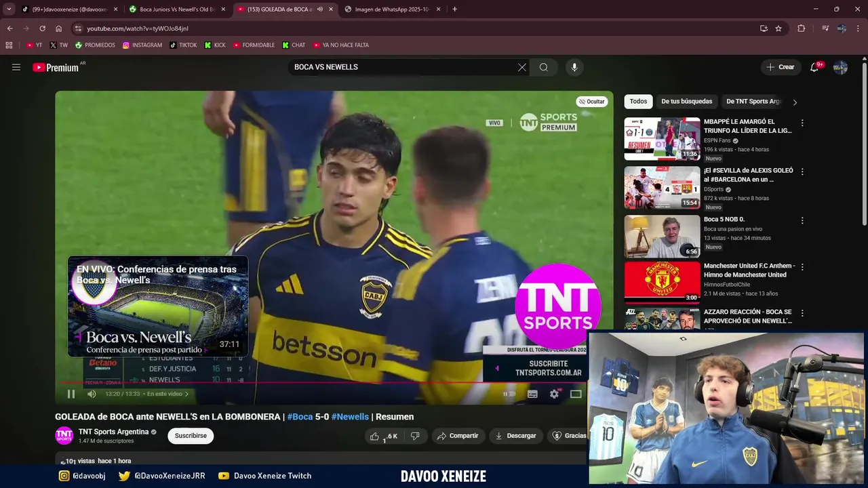This screenshot has height=488, width=868.
Task: Open the video player settings gear
Action: click(x=554, y=394)
